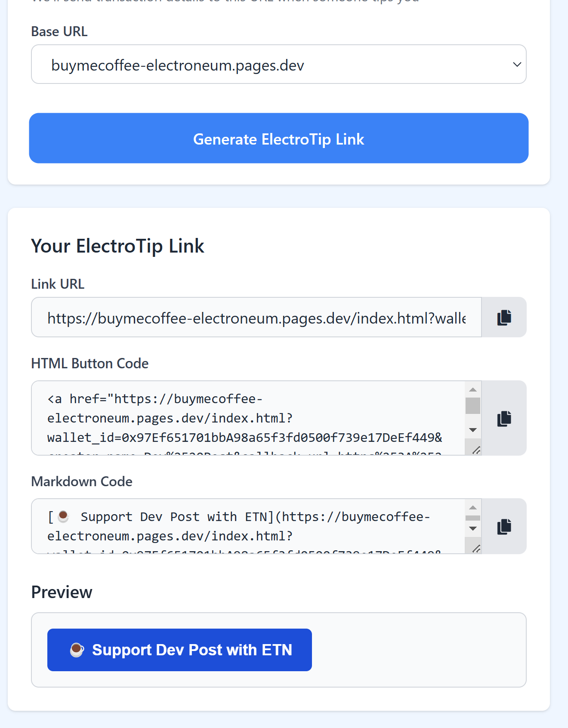The width and height of the screenshot is (568, 728).
Task: Click HTML code box scrollbar thumb
Action: point(473,406)
